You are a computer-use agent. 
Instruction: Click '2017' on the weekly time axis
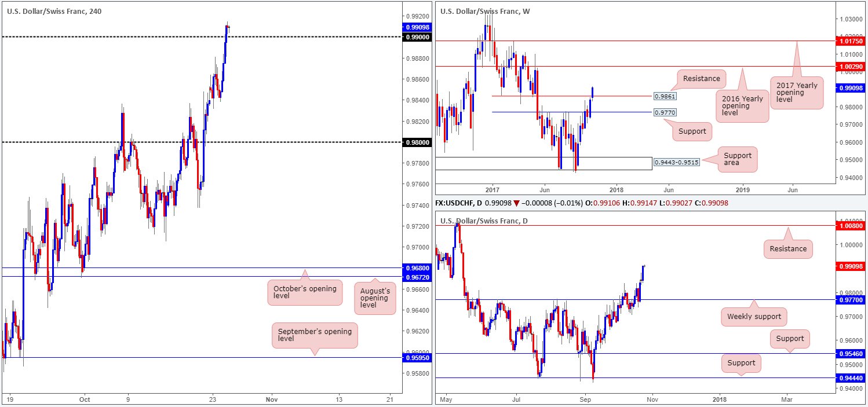point(493,189)
